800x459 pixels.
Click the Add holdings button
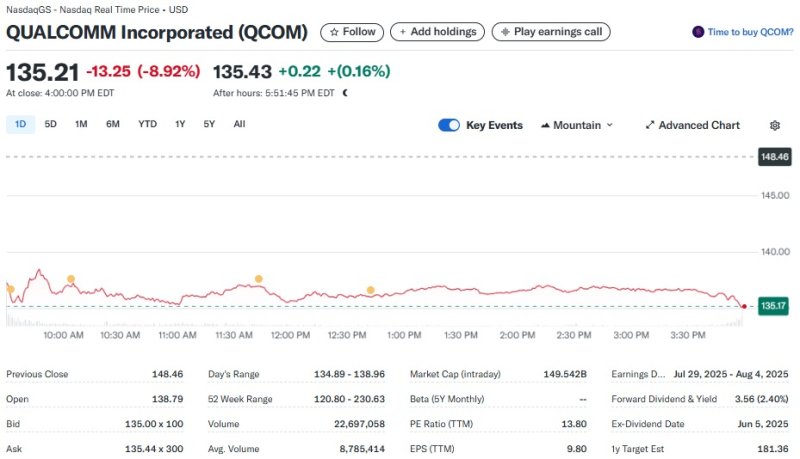point(437,32)
